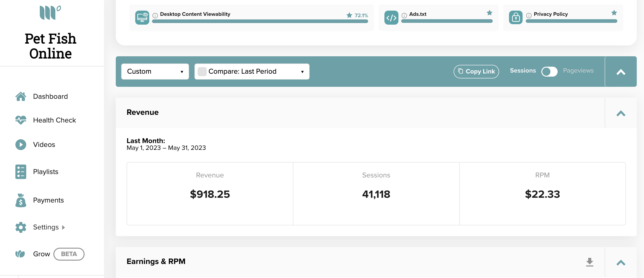Click the Revenue section heading
Viewport: 644px width, 278px height.
pyautogui.click(x=142, y=112)
